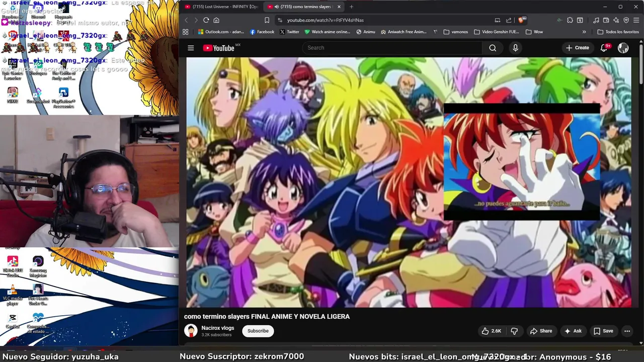Screen dimensions: 644x362
Task: Click the YouTube search input field
Action: [392, 48]
